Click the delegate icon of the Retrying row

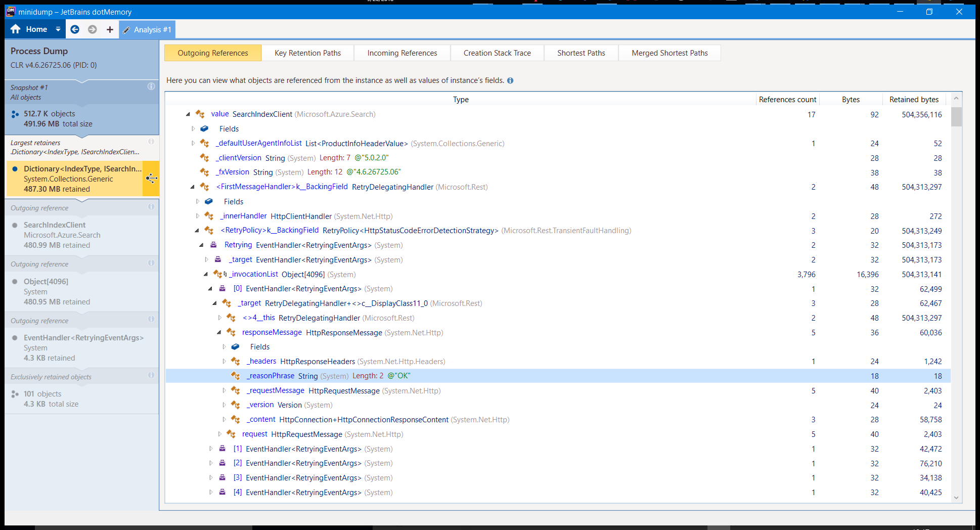213,245
